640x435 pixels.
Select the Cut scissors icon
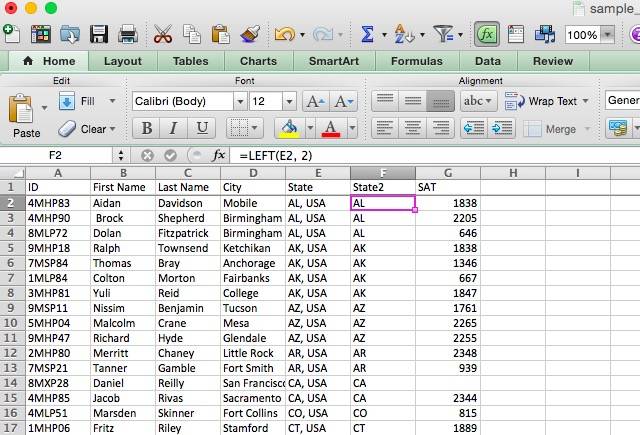point(163,34)
